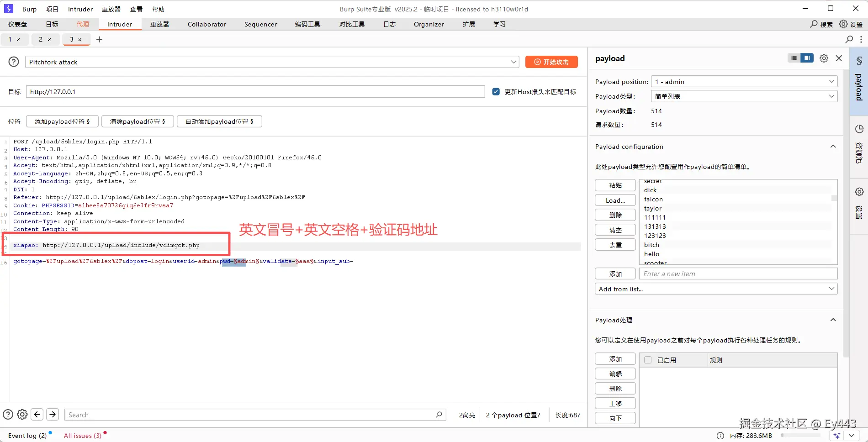868x442 pixels.
Task: Switch to the Sequencer tab
Action: [x=260, y=24]
